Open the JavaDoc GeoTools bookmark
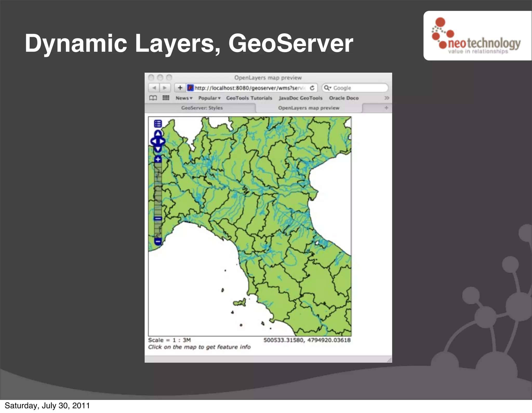Screen dimensions: 532x413 (x=301, y=98)
